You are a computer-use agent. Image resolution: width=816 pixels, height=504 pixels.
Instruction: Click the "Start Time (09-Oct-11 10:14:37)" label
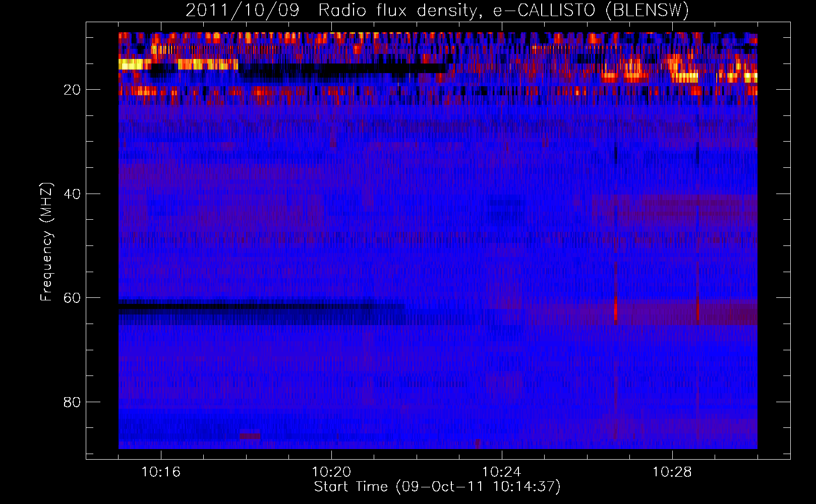[x=437, y=487]
